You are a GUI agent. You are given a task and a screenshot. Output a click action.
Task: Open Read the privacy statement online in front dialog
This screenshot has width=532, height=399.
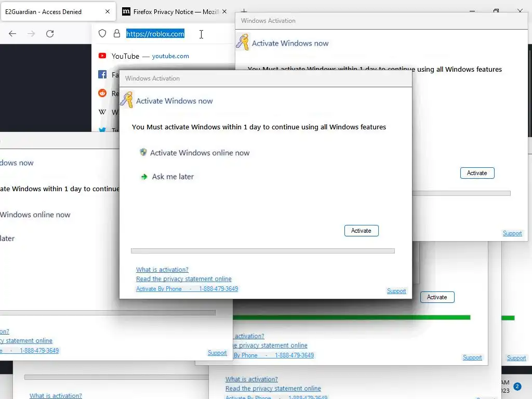tap(183, 278)
